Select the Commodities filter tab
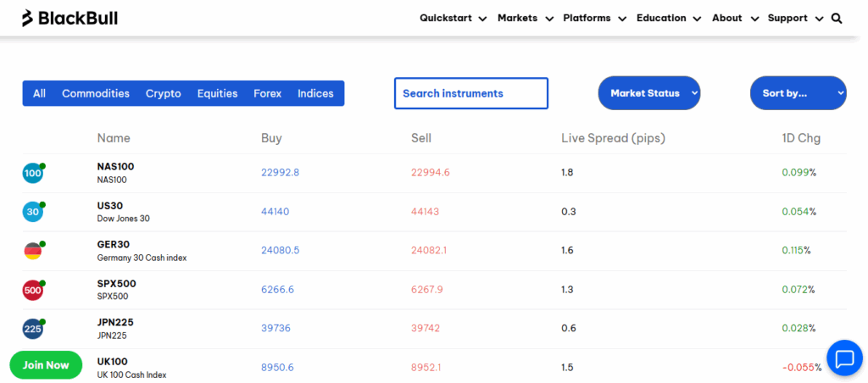 96,93
